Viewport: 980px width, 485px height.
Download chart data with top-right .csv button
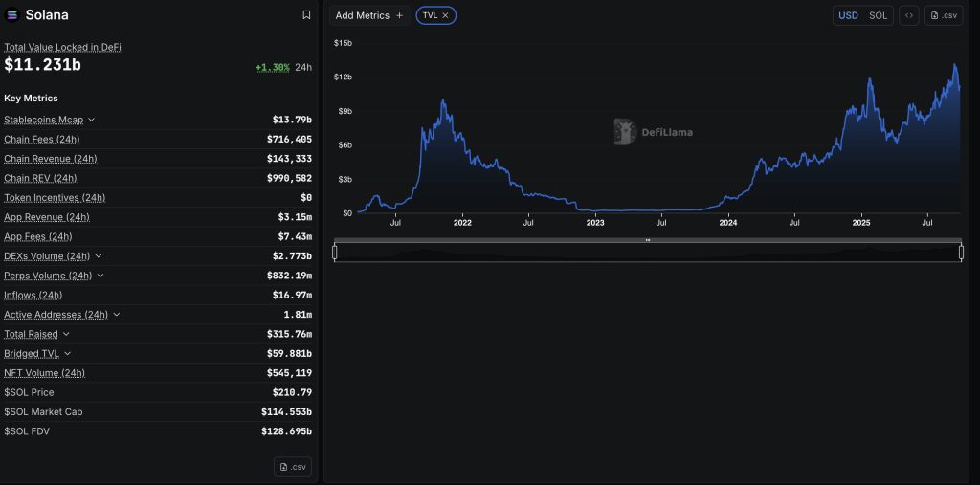(x=944, y=15)
